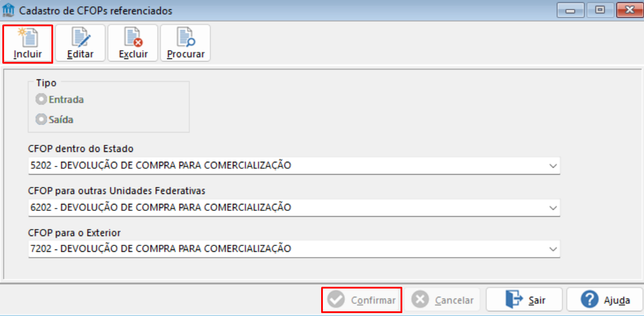This screenshot has width=644, height=316.
Task: Click the Cancelar button
Action: pyautogui.click(x=443, y=300)
